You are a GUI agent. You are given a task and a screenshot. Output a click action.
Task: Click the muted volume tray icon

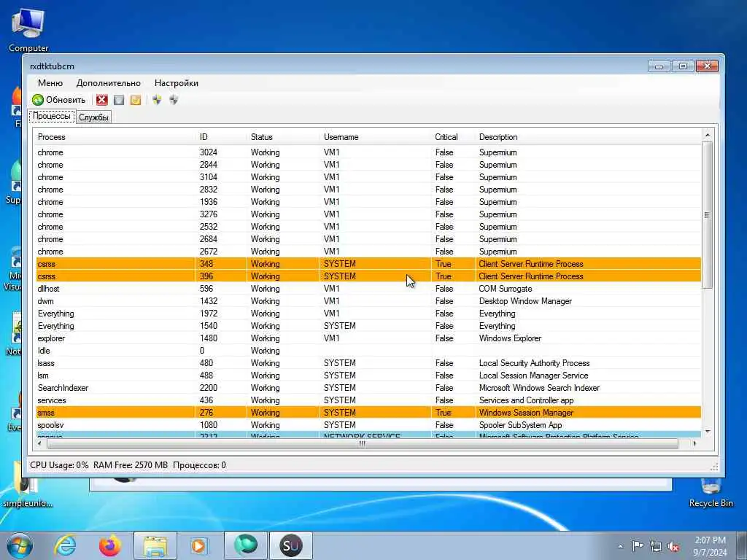click(673, 546)
